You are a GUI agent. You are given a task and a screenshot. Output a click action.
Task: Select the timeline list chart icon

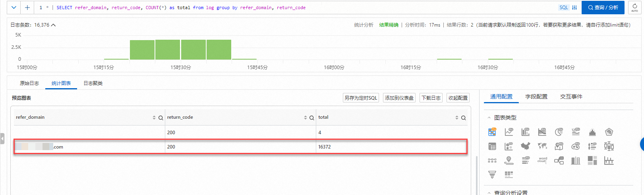click(592, 146)
